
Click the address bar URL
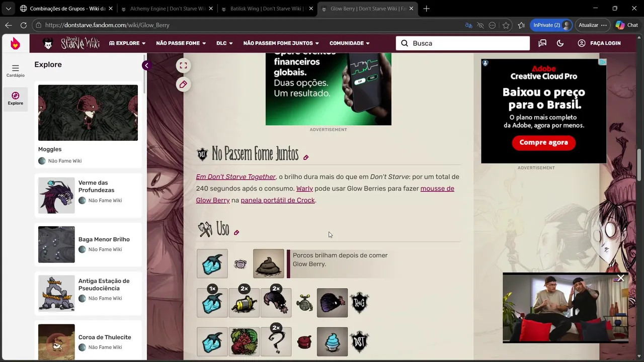click(107, 25)
